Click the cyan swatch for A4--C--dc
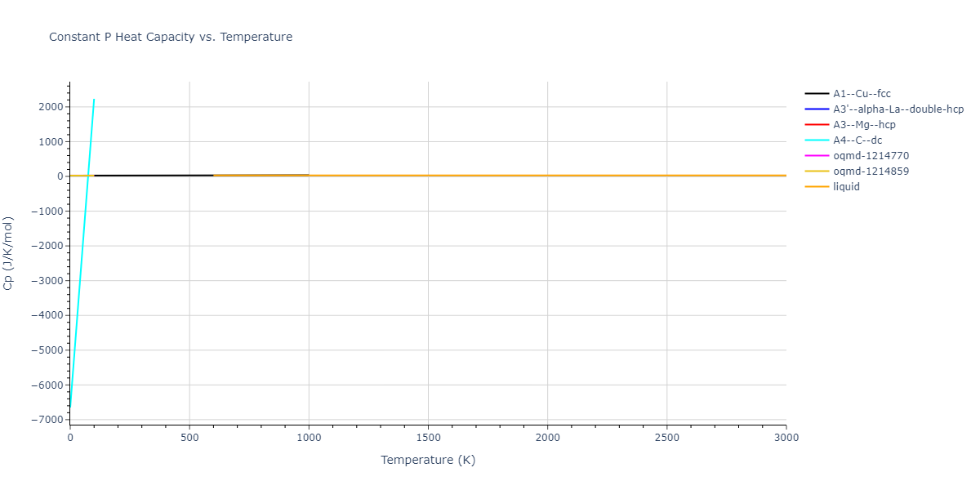Screen dimensions: 980x490 click(817, 140)
